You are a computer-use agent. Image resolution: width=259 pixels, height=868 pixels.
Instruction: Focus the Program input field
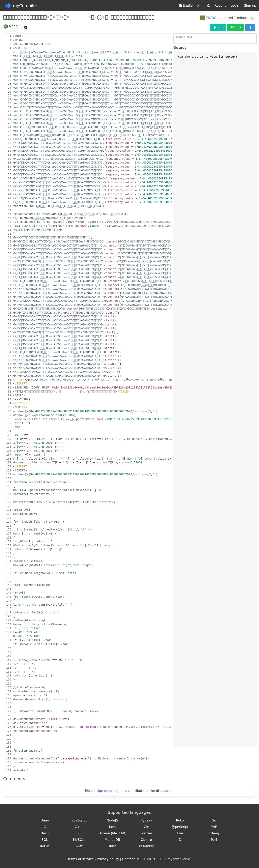pyautogui.click(x=215, y=38)
